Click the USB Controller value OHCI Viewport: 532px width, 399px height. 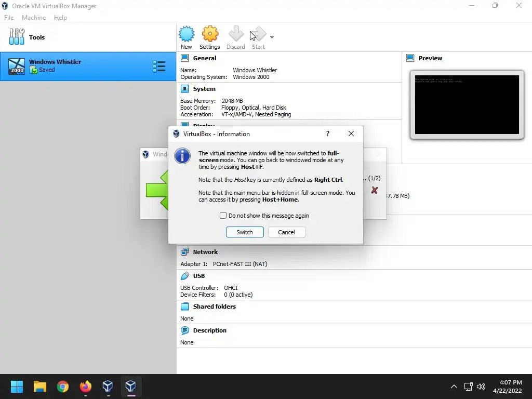[x=231, y=288]
